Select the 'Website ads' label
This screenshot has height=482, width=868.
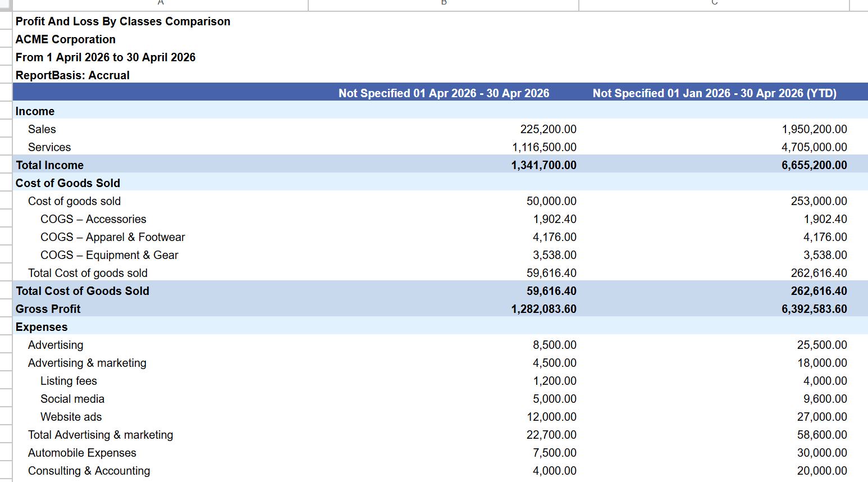tap(71, 417)
